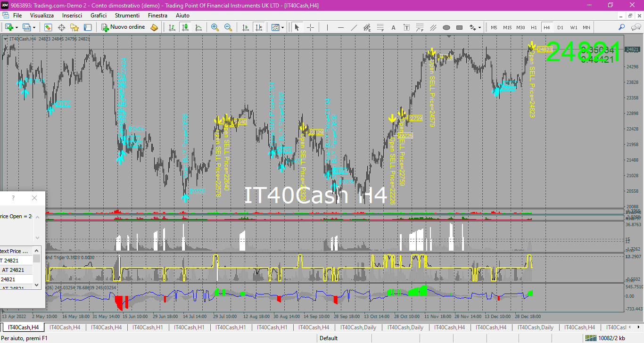Screen dimensions: 644x343
Task: Expand the arrows tool dropdown arrow
Action: pos(480,27)
